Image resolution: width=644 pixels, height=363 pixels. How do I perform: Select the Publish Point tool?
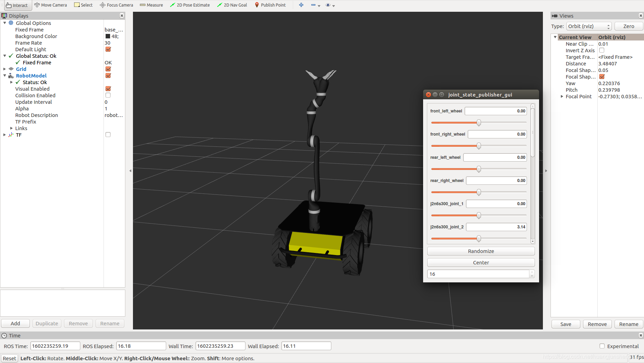(270, 5)
